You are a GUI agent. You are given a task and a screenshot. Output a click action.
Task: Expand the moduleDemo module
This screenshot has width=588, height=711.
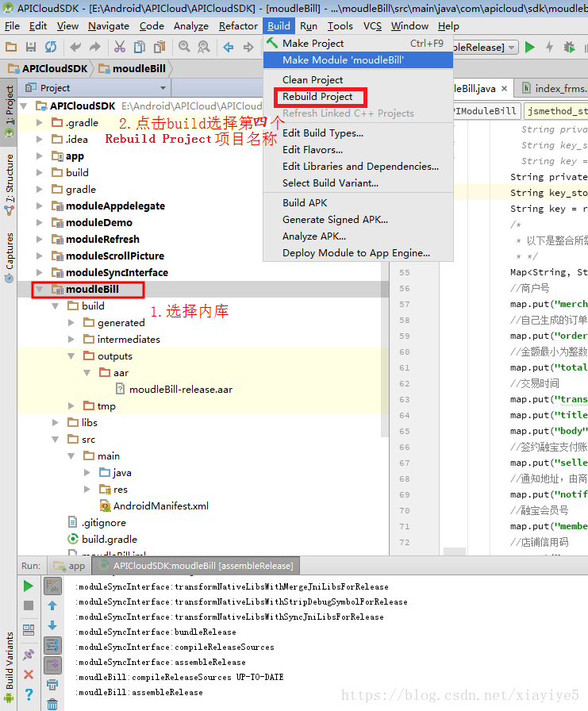(39, 223)
